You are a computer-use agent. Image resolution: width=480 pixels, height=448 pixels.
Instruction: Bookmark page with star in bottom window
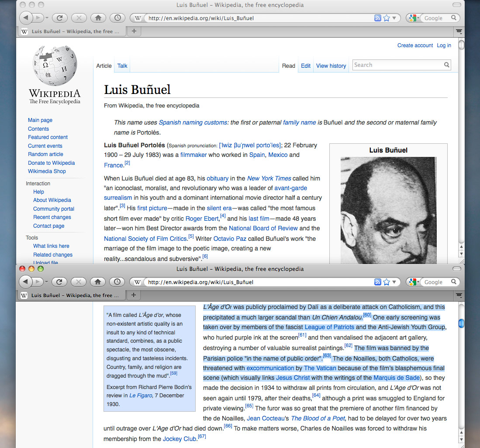pos(387,282)
